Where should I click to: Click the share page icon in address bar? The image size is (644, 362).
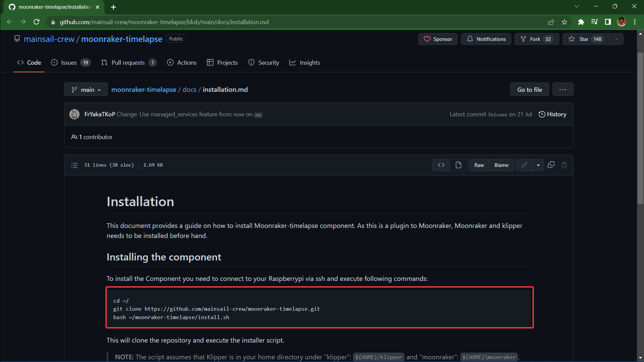point(551,22)
